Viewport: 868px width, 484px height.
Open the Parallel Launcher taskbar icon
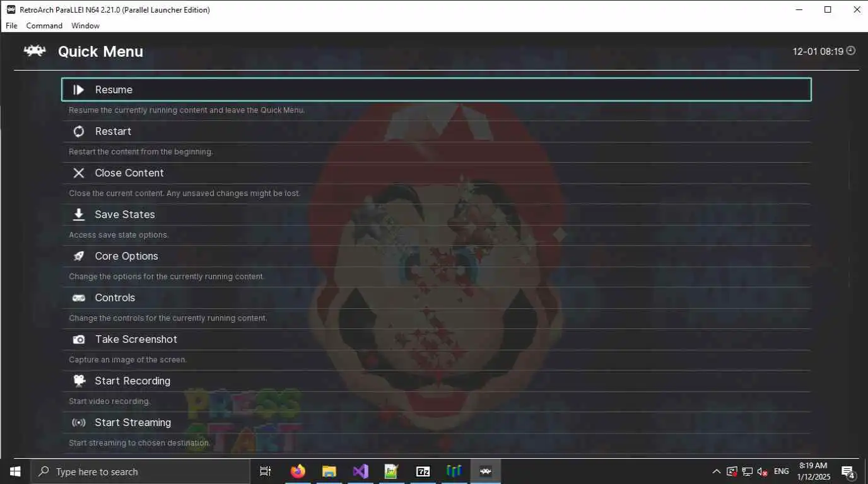tap(454, 471)
